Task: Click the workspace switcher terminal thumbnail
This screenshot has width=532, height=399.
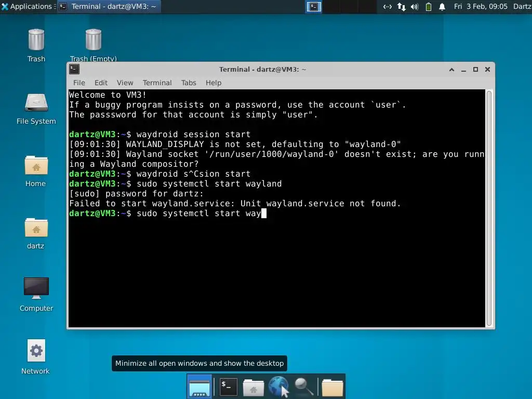Action: click(314, 6)
